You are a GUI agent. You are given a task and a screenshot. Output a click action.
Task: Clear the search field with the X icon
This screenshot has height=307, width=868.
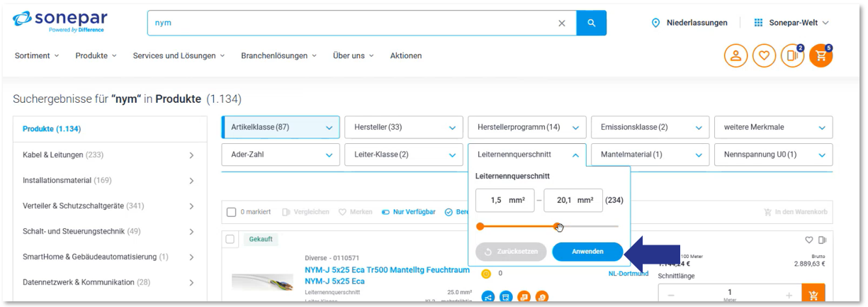[x=562, y=23]
